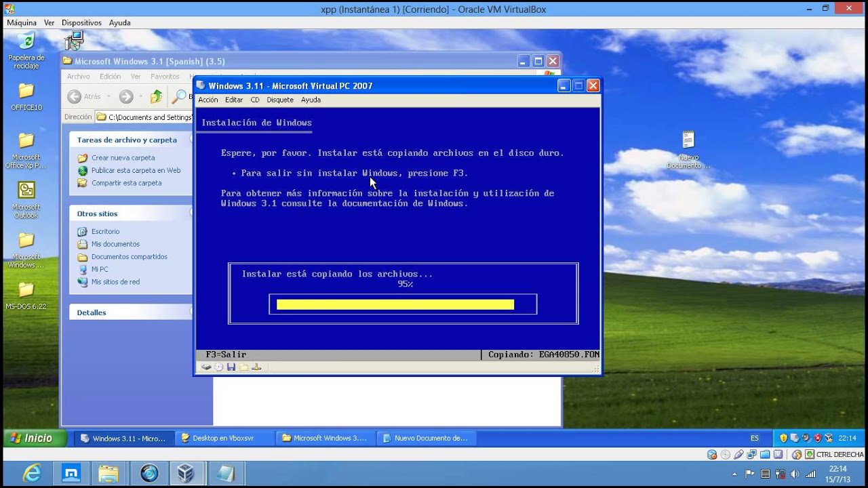Screen dimensions: 868x488
Task: Click the CD drive icon in Virtual PC status bar
Action: click(218, 367)
